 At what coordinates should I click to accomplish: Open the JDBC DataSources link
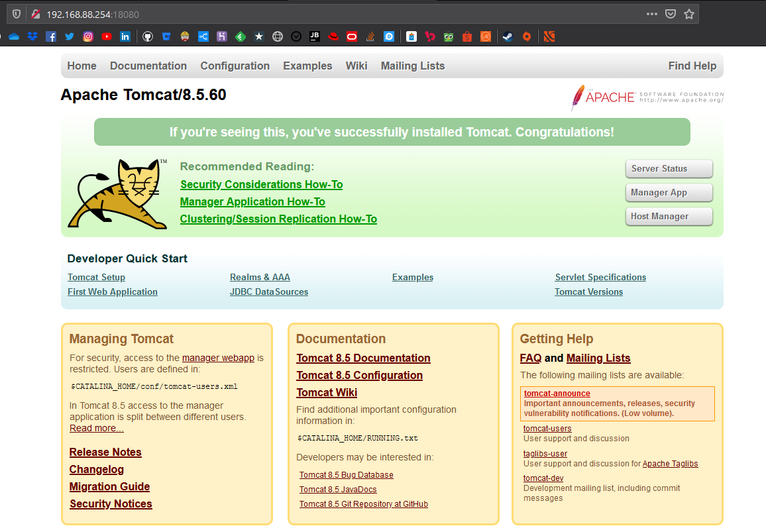[x=269, y=292]
